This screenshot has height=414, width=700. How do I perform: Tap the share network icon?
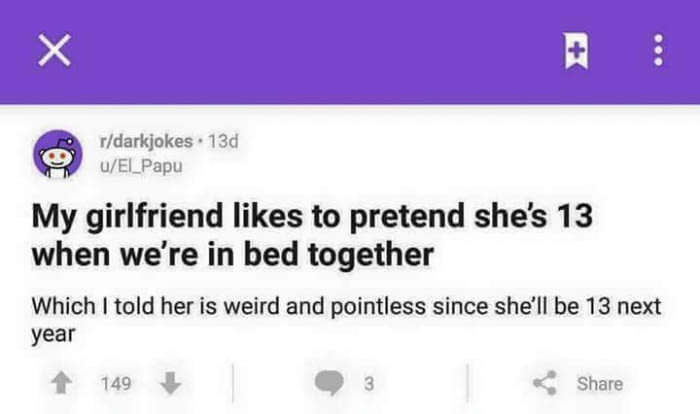click(x=545, y=383)
